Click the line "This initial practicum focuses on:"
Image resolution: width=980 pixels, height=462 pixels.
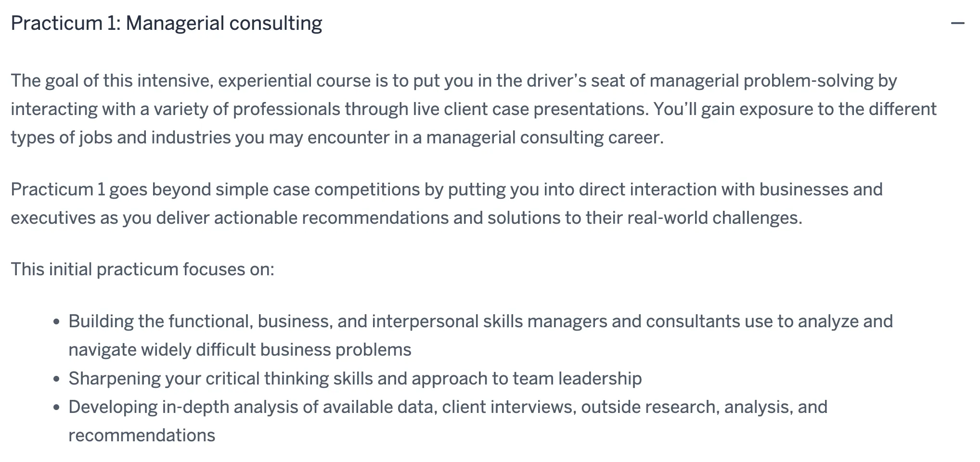(142, 269)
